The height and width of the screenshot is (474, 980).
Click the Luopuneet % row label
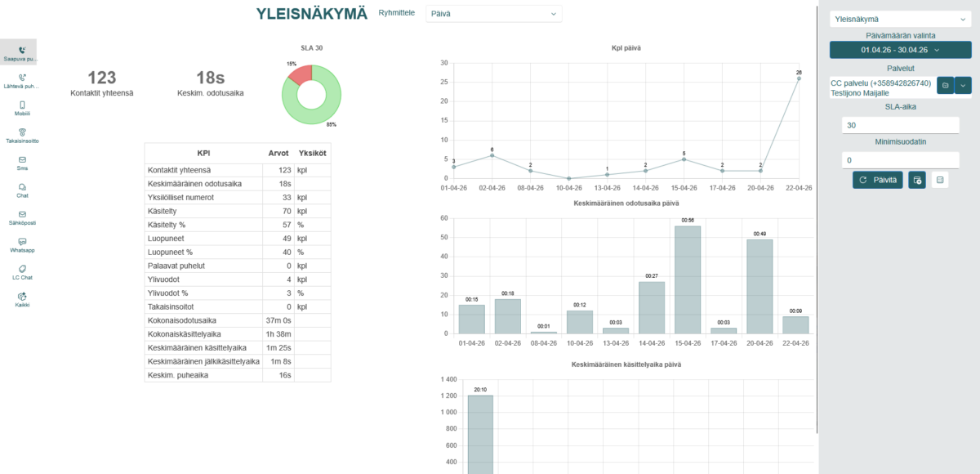pos(169,252)
